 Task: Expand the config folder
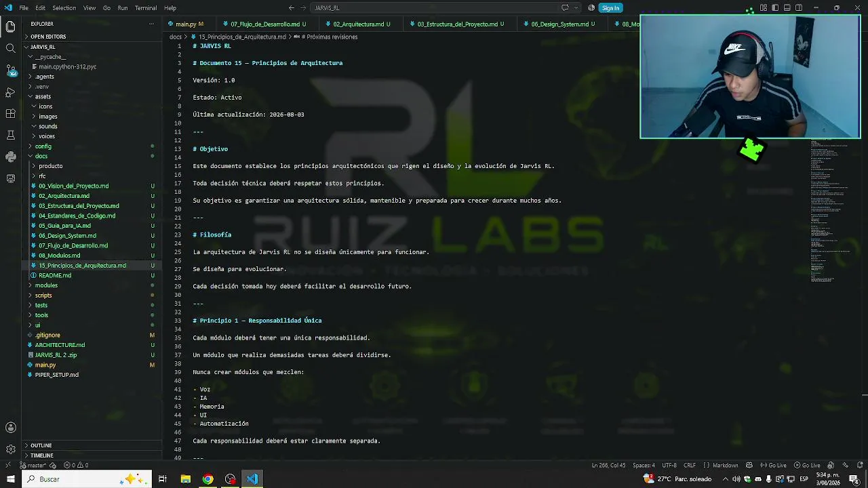(92, 146)
